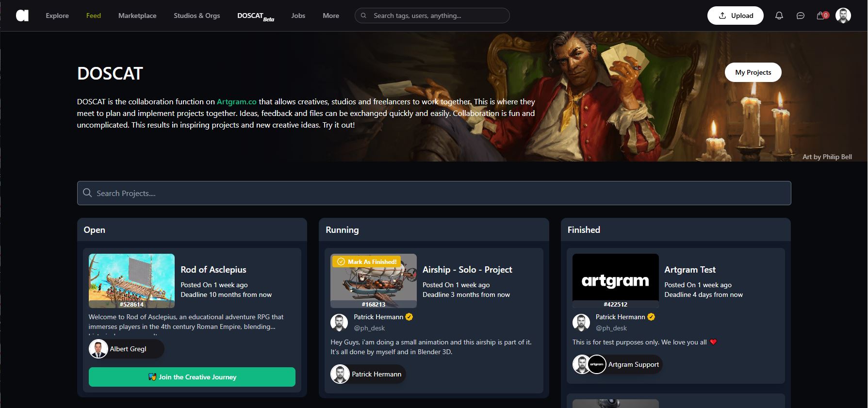
Task: Open the chat messages icon
Action: tap(801, 16)
